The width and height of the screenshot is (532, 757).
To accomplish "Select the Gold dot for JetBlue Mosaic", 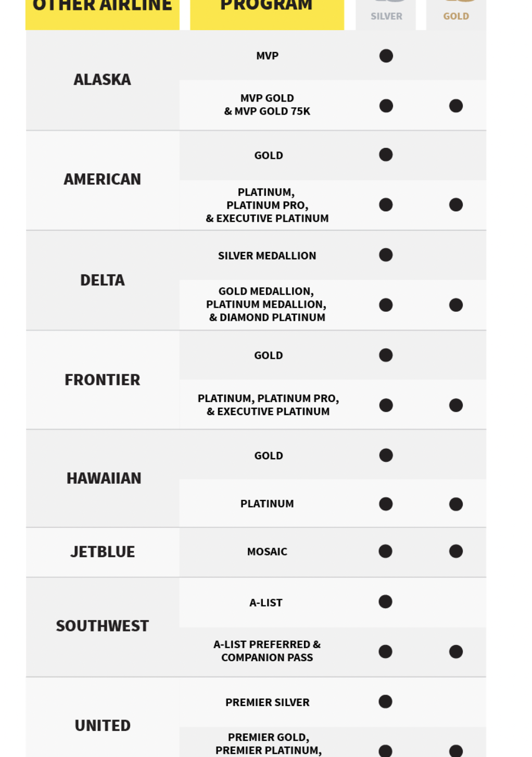I will pyautogui.click(x=455, y=551).
